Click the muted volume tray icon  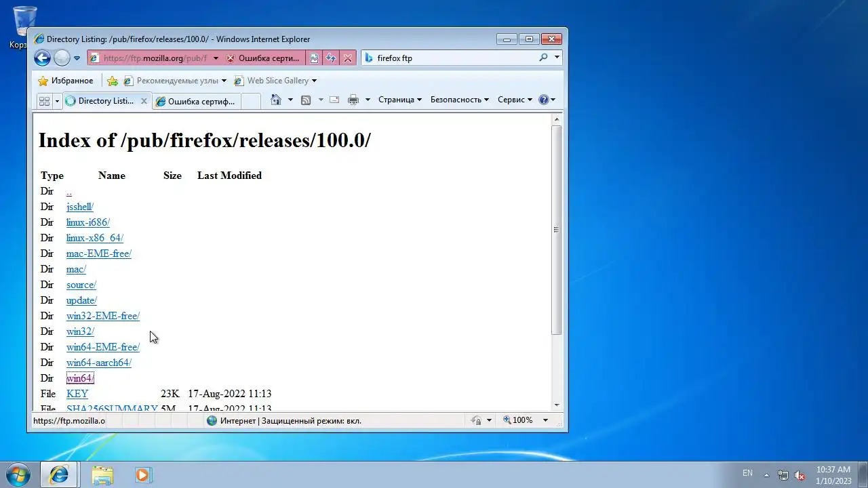(800, 475)
